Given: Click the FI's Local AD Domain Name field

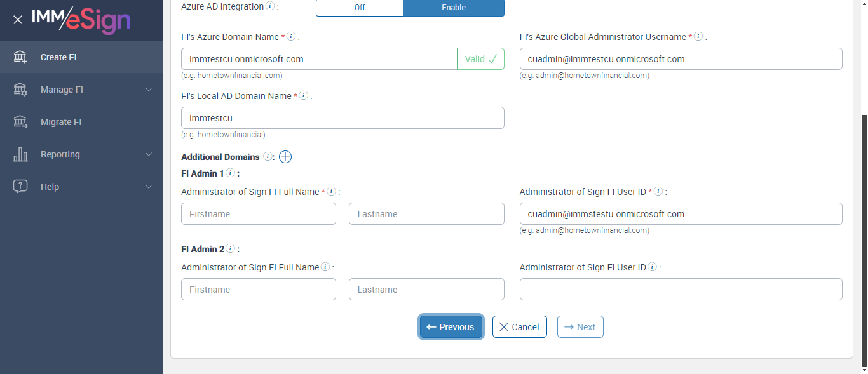Looking at the screenshot, I should click(342, 118).
